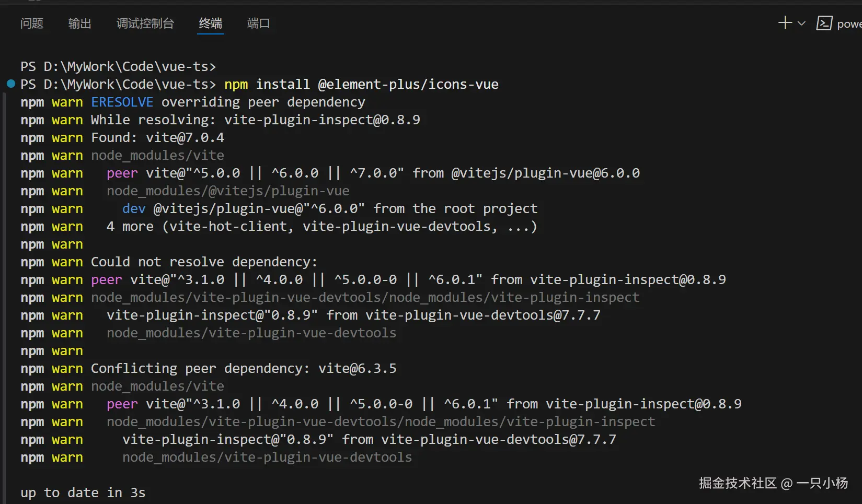Open the 调试控制台 tab
Screen dimensions: 862x504
pos(145,24)
